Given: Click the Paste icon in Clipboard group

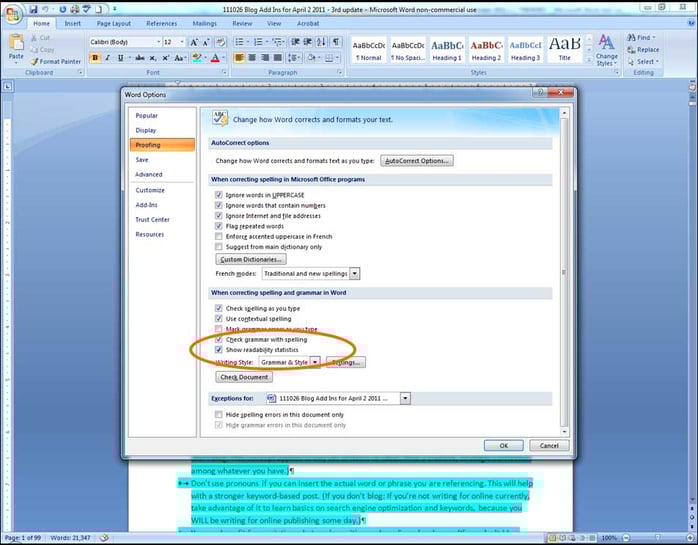Looking at the screenshot, I should pyautogui.click(x=17, y=47).
